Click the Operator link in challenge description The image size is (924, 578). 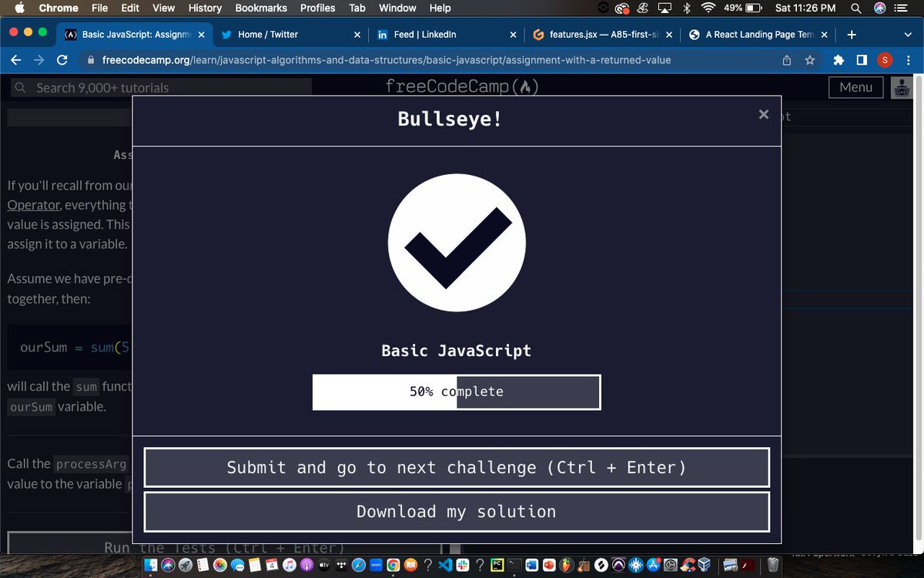tap(33, 205)
